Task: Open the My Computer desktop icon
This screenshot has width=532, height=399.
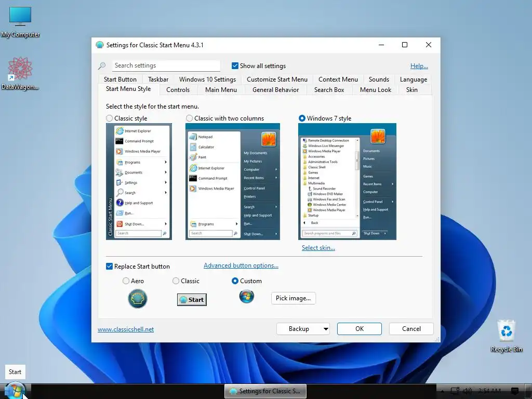Action: 20,22
